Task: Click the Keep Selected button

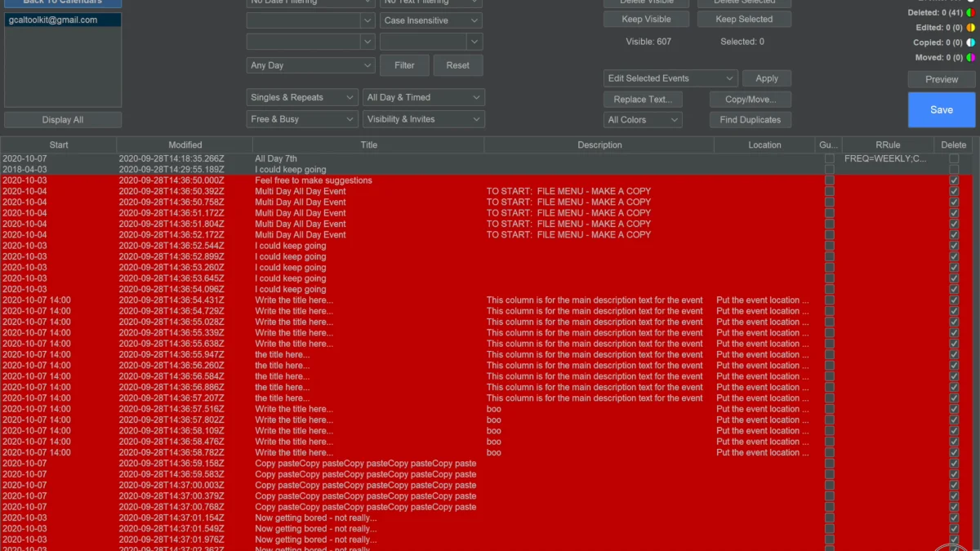Action: pos(744,19)
